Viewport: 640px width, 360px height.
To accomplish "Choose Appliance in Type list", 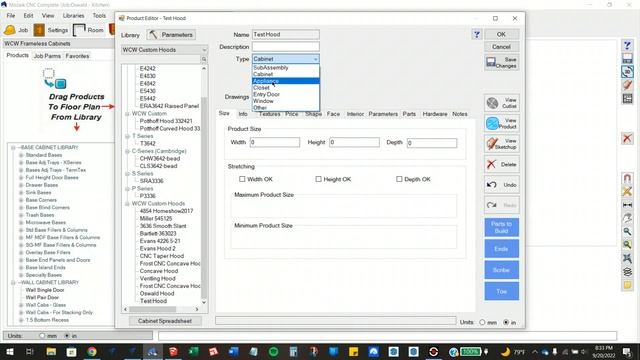I will point(286,81).
